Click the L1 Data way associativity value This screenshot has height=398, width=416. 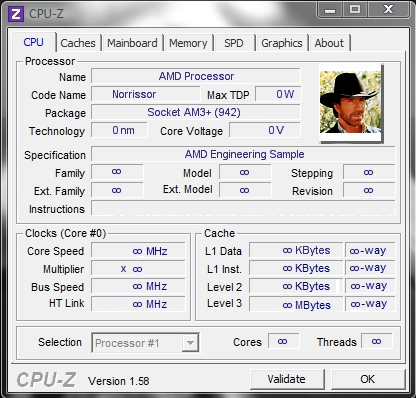tap(370, 250)
